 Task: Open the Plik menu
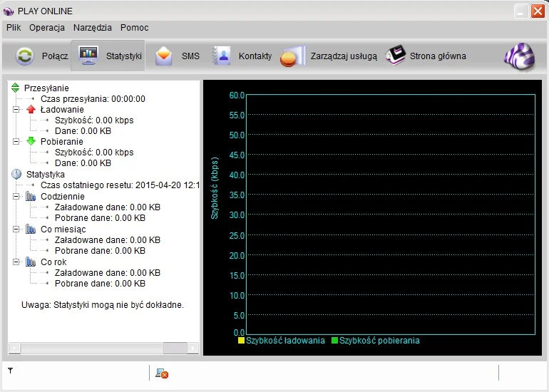14,28
